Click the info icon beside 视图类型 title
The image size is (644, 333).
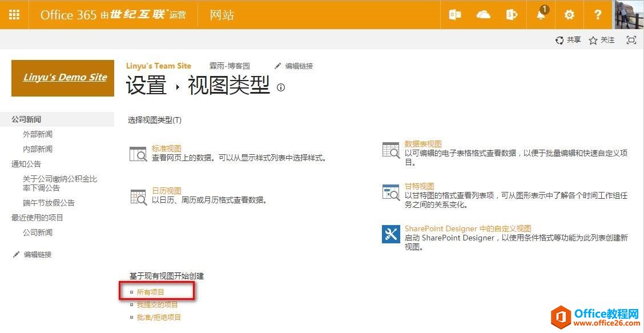click(x=280, y=88)
